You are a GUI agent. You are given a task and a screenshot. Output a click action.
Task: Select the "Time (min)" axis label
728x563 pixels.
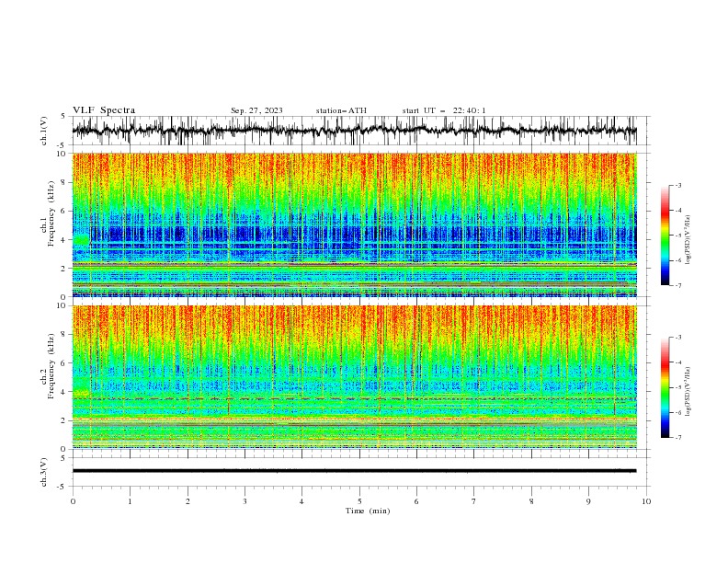368,511
